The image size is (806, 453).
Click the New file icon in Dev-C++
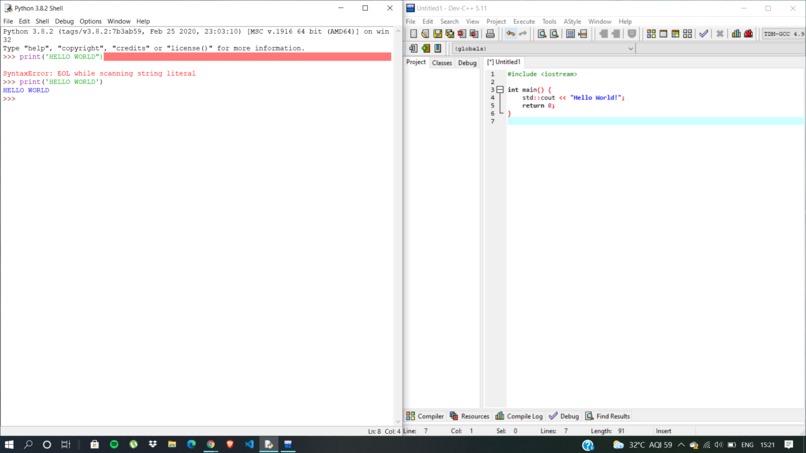413,34
